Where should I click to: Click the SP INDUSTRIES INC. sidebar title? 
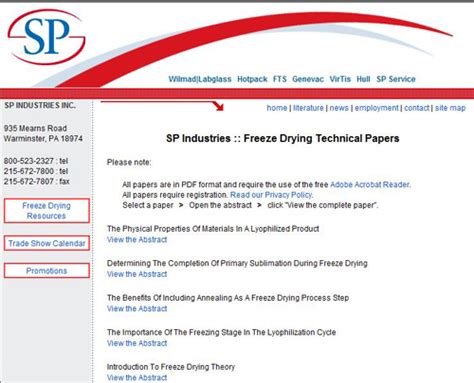[x=40, y=105]
